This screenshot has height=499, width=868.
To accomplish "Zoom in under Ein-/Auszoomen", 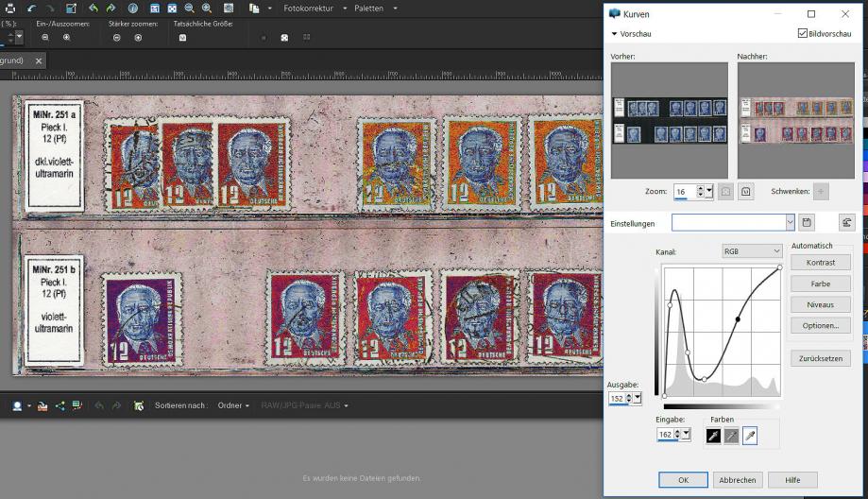I will (66, 38).
